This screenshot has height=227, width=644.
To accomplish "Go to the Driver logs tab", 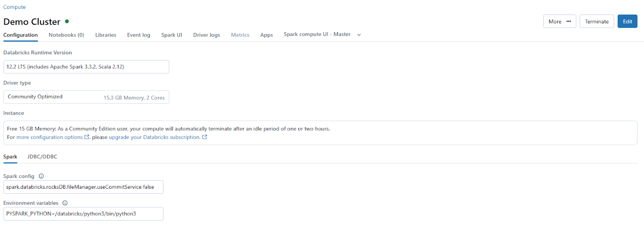I will [206, 35].
